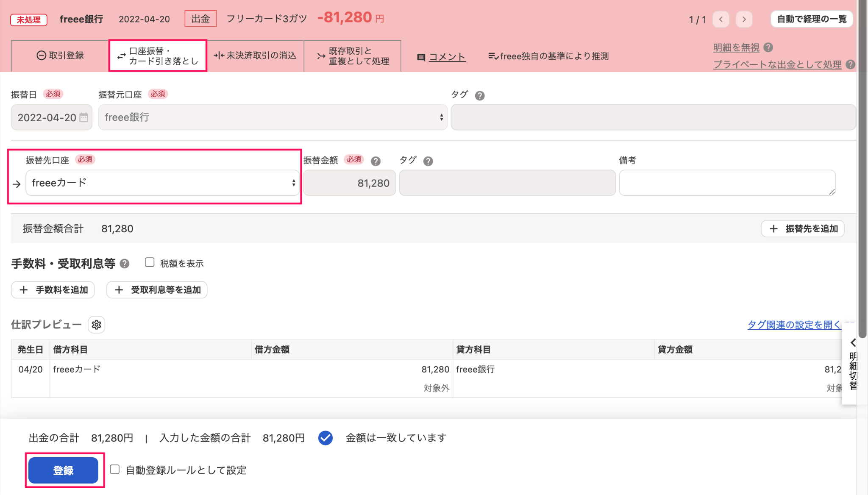Click the コメント speech bubble icon

(x=421, y=57)
